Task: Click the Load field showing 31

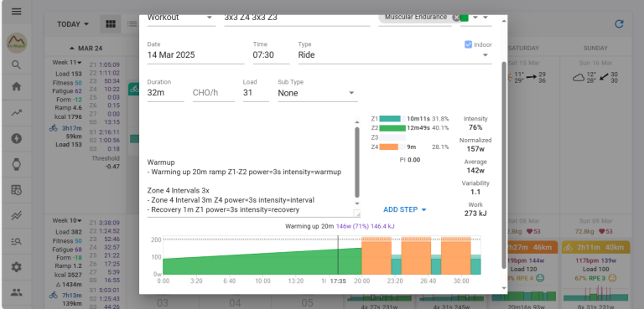Action: coord(256,93)
